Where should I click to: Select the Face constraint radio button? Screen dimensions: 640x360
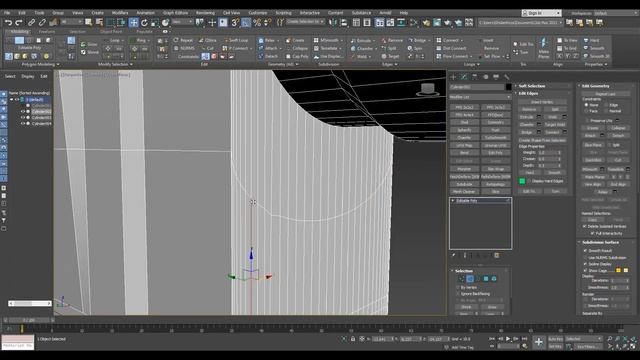587,111
